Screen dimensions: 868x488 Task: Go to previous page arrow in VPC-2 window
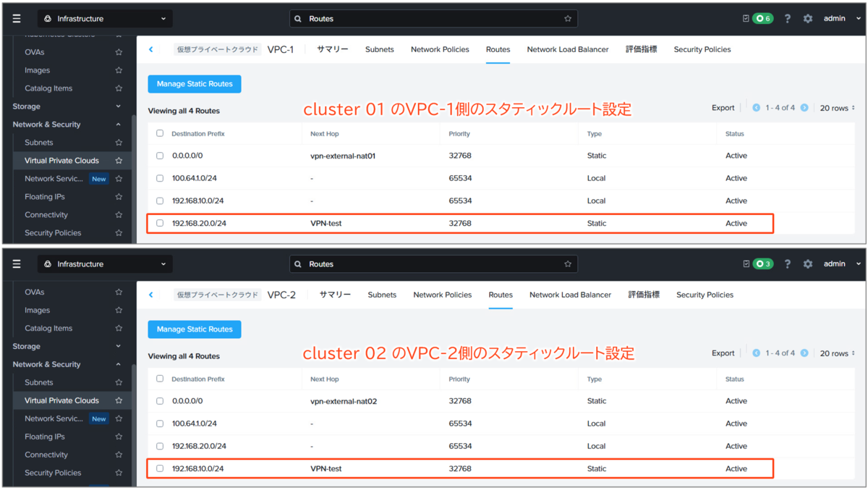[x=757, y=353]
